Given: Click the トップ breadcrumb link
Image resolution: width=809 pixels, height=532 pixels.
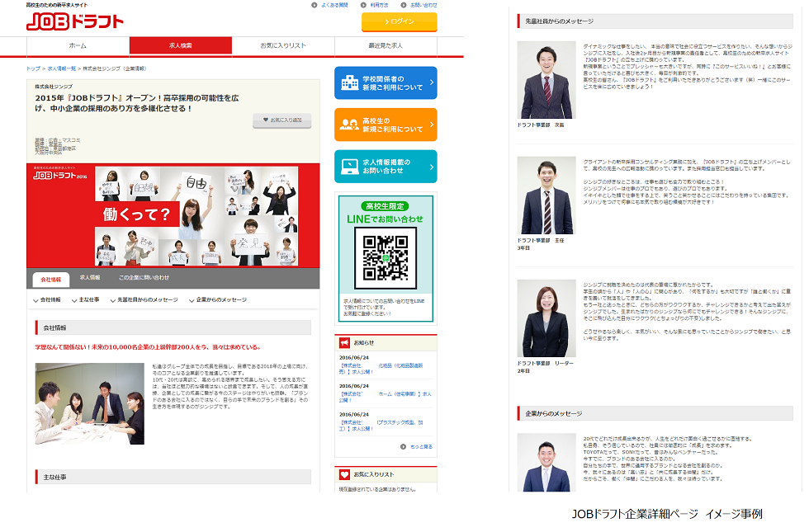Looking at the screenshot, I should (34, 68).
